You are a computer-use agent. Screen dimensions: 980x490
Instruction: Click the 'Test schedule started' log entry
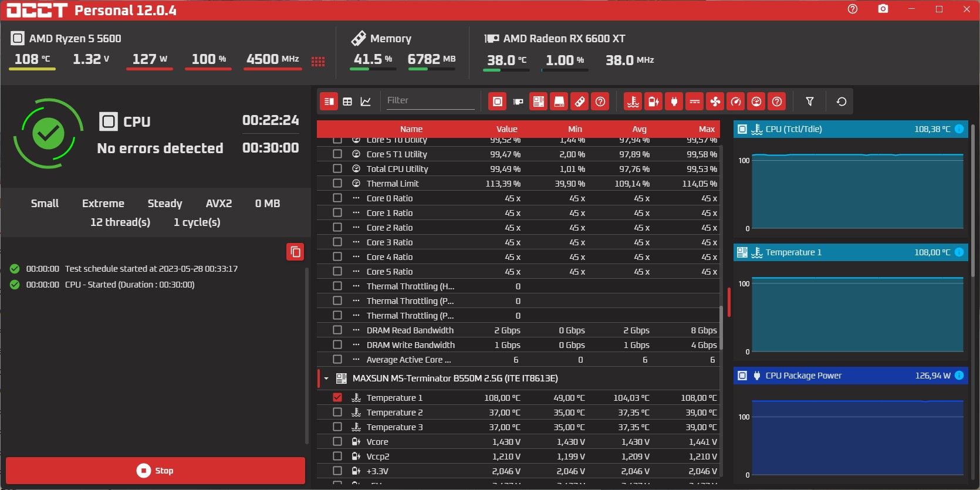pos(151,269)
